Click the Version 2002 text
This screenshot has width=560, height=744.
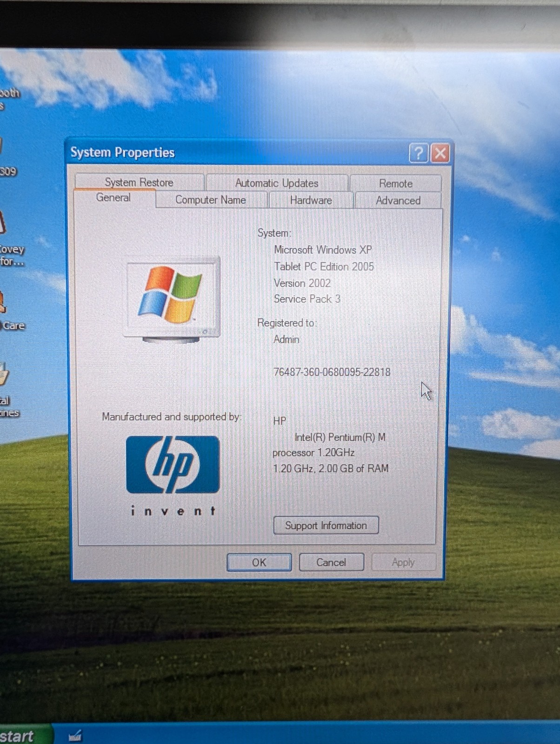pyautogui.click(x=302, y=283)
